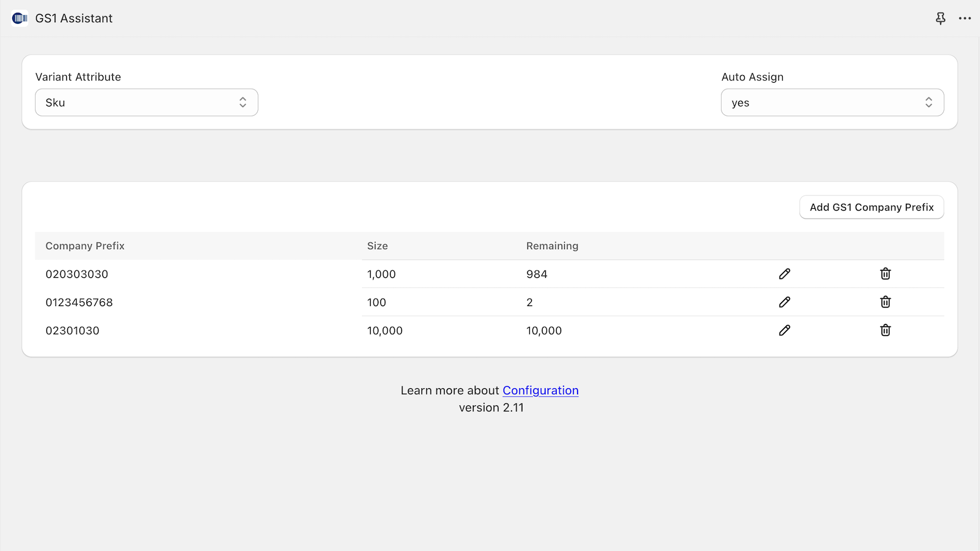Click the Company Prefix column header
Image resolution: width=980 pixels, height=551 pixels.
click(85, 246)
